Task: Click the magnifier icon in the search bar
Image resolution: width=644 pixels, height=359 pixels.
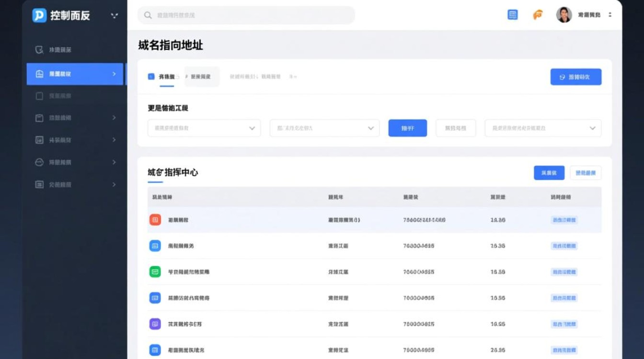Action: [x=147, y=15]
